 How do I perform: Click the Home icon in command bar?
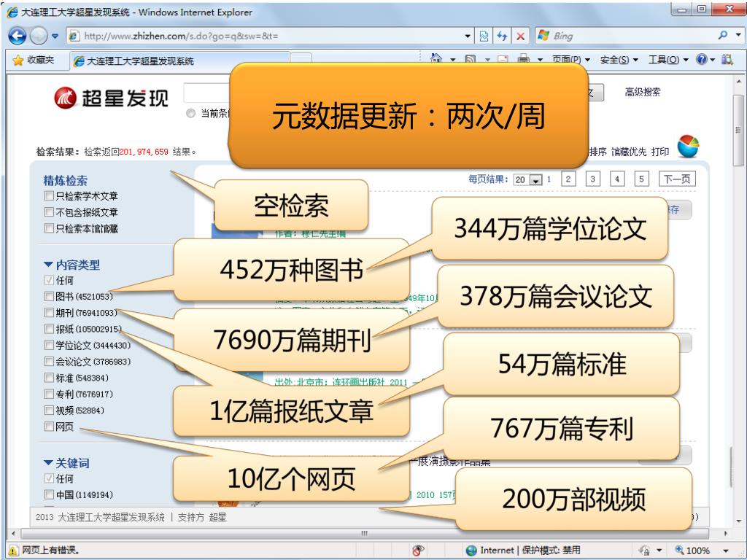tap(436, 59)
